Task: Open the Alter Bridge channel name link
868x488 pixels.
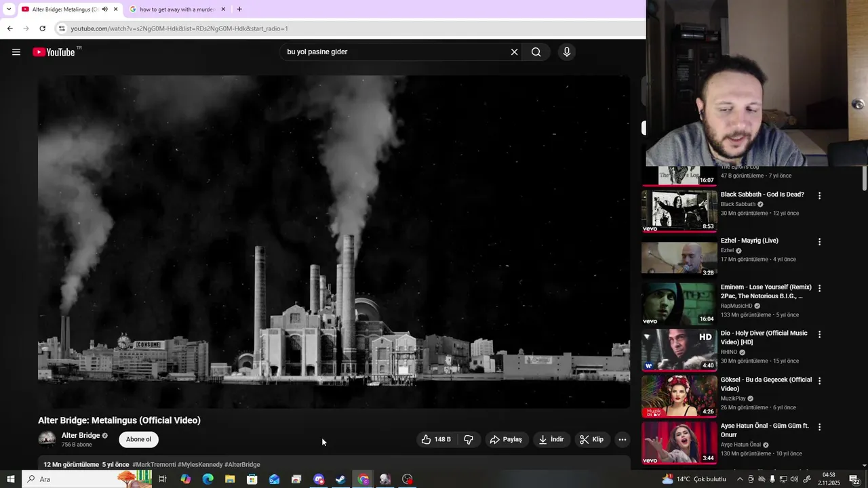Action: (x=81, y=436)
